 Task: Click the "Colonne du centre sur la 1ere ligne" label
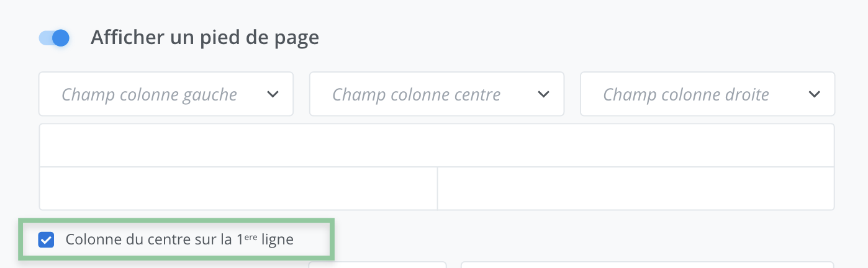click(x=179, y=239)
